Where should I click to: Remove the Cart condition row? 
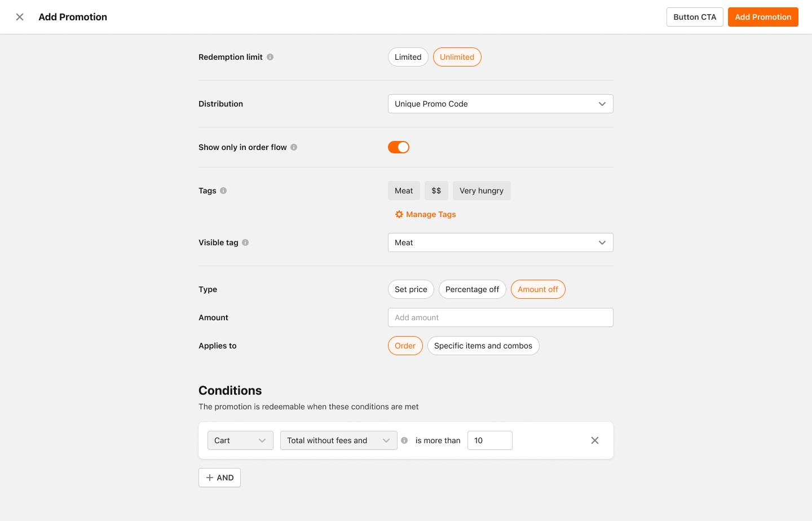(x=594, y=440)
